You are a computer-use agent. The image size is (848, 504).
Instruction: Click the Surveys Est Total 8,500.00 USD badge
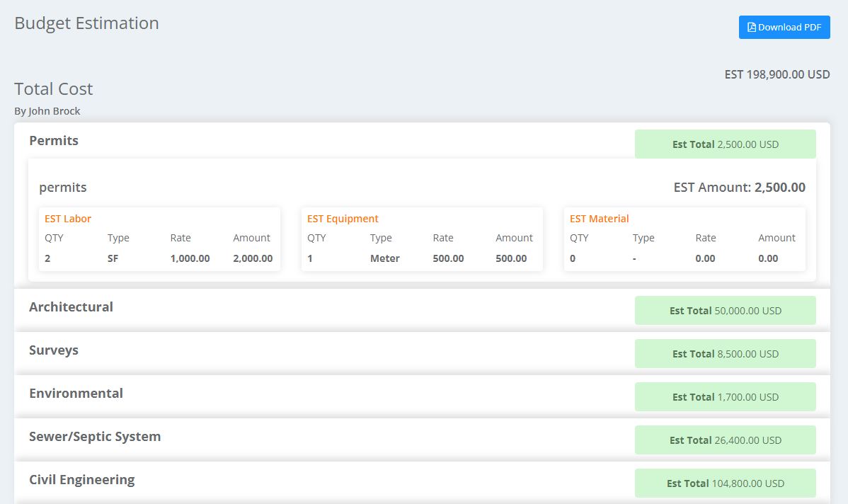coord(726,354)
